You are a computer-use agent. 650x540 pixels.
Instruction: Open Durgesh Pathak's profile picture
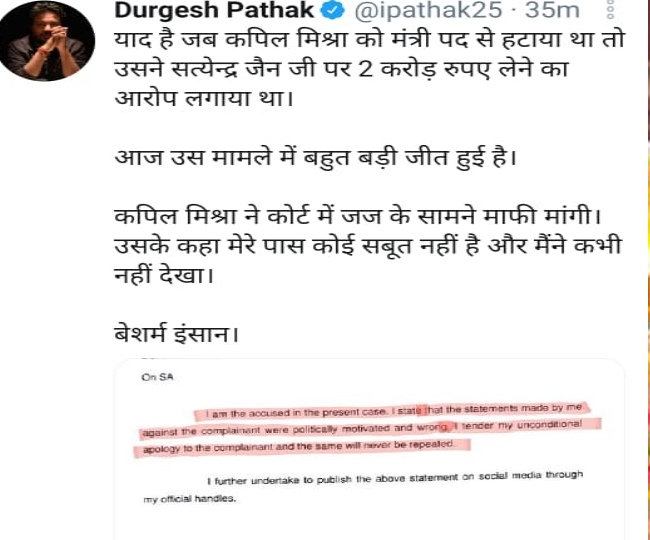point(47,40)
